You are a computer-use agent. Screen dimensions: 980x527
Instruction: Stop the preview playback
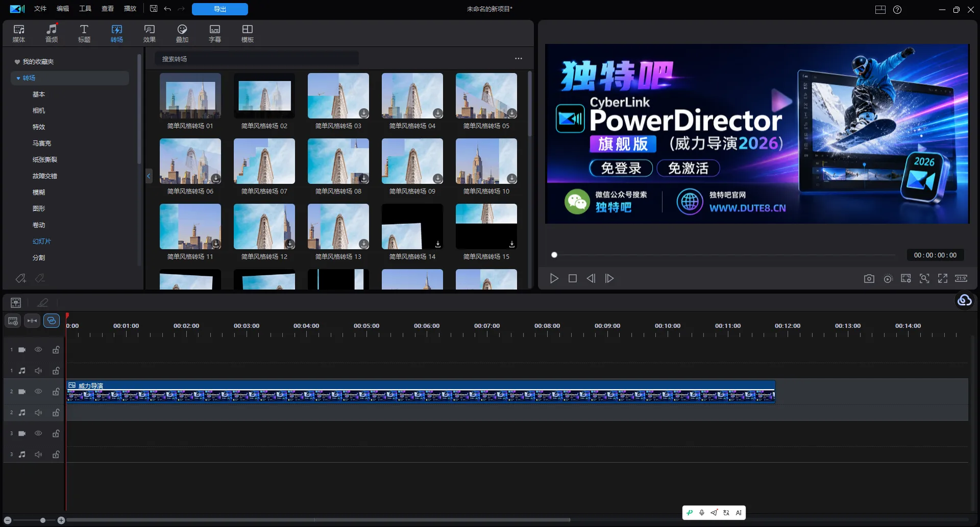[573, 278]
